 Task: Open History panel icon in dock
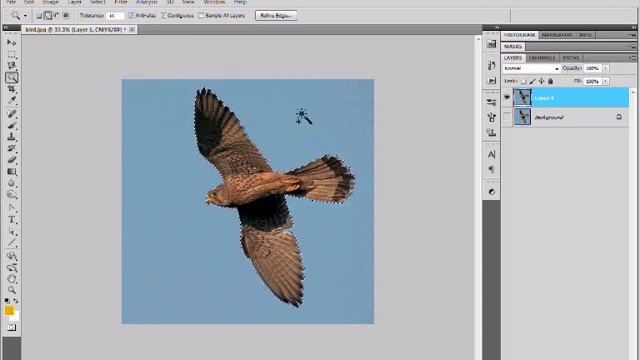click(x=491, y=65)
